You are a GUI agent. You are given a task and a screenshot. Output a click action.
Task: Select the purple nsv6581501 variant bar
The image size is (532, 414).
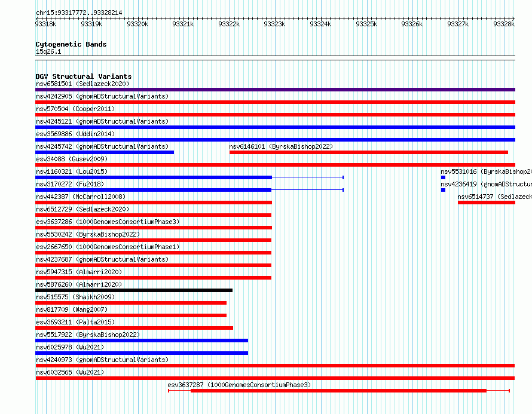point(275,90)
